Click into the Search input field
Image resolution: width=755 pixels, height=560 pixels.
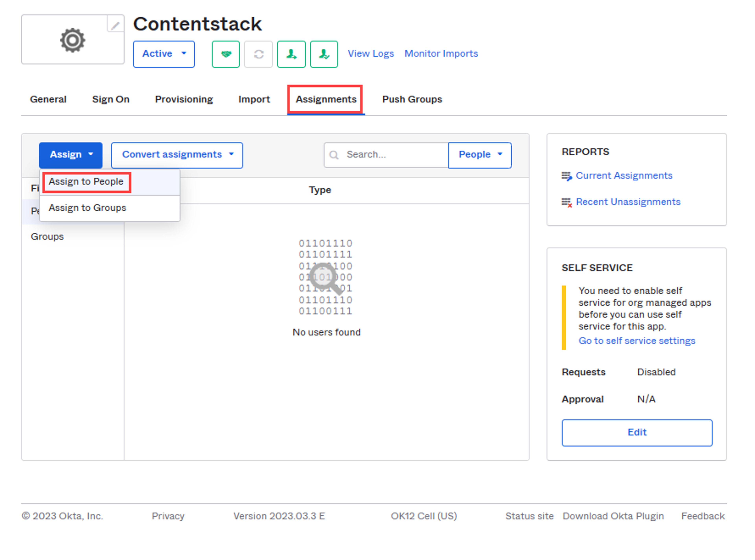(x=386, y=155)
